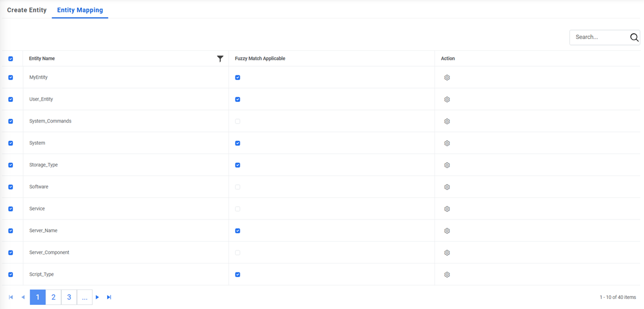This screenshot has width=644, height=309.
Task: Click the search magnifier icon
Action: pyautogui.click(x=634, y=37)
